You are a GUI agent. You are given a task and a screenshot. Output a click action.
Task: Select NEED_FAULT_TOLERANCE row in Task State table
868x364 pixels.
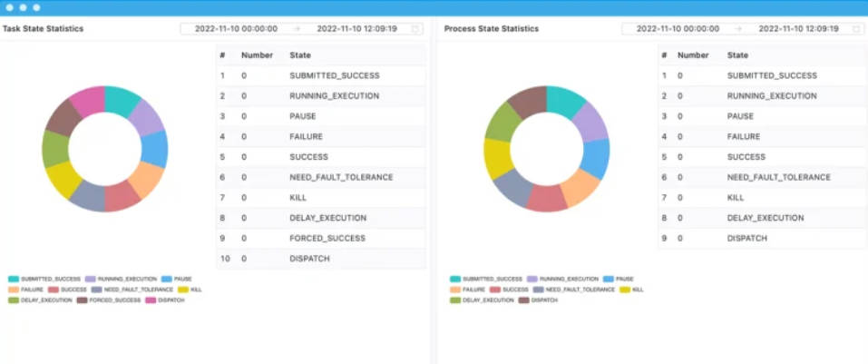321,177
